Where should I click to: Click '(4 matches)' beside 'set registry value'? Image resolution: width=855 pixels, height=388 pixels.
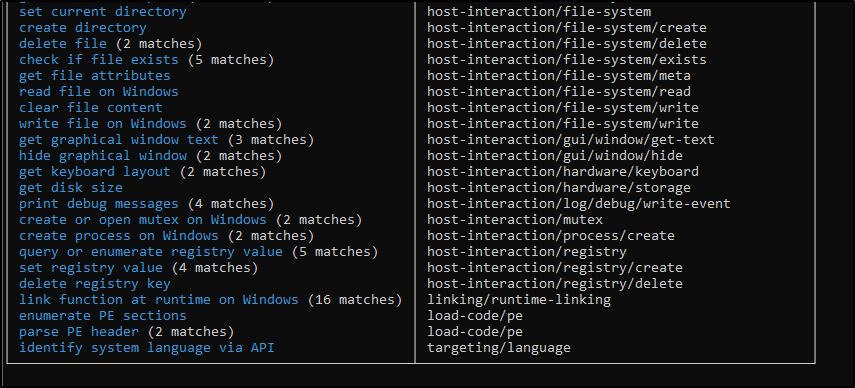click(x=215, y=268)
